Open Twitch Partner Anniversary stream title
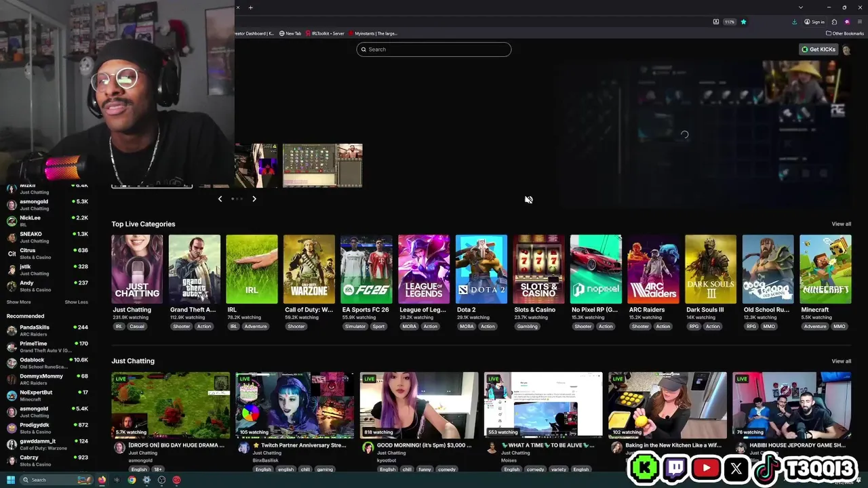 point(299,445)
